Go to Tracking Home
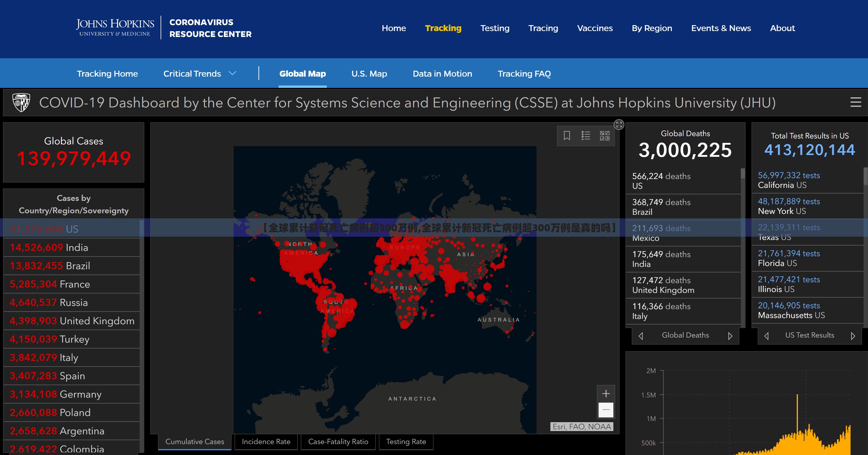 pyautogui.click(x=107, y=73)
